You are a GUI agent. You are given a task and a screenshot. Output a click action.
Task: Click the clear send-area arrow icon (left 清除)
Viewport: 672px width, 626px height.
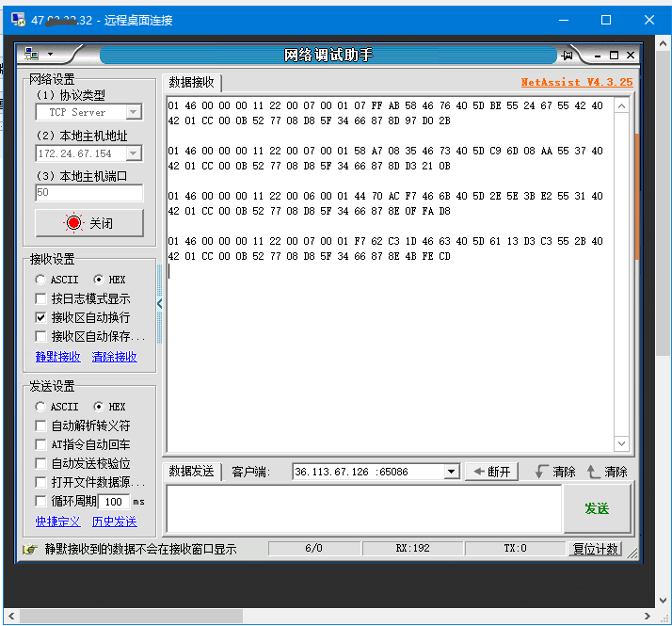541,472
